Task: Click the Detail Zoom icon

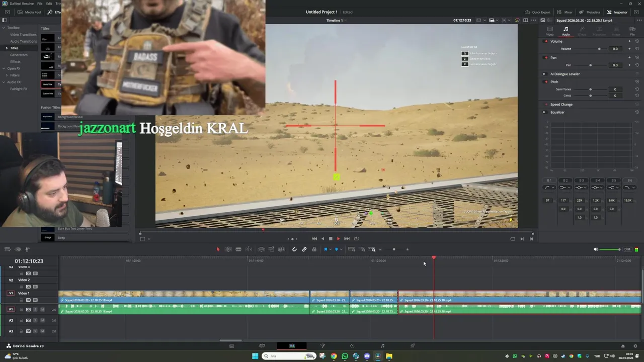Action: point(362,249)
